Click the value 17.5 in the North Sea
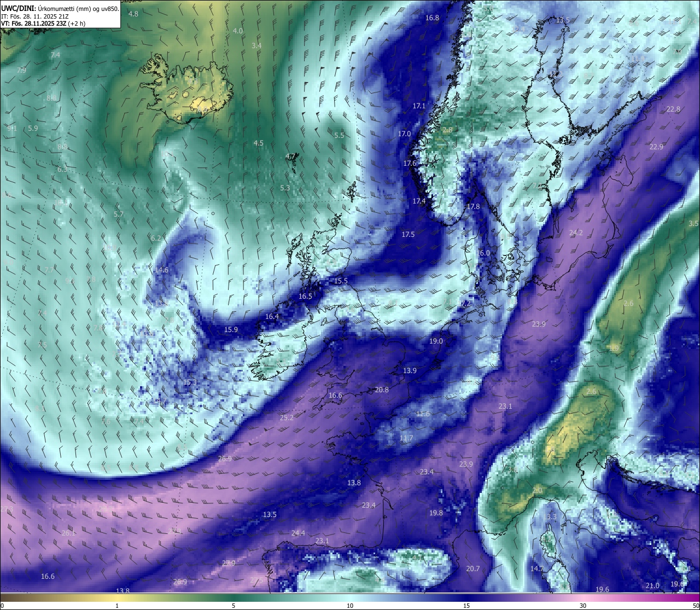Image resolution: width=700 pixels, height=610 pixels. [x=408, y=235]
